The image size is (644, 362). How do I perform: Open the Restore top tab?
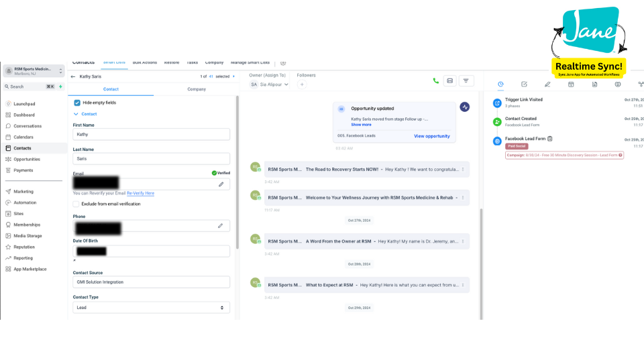(x=172, y=63)
